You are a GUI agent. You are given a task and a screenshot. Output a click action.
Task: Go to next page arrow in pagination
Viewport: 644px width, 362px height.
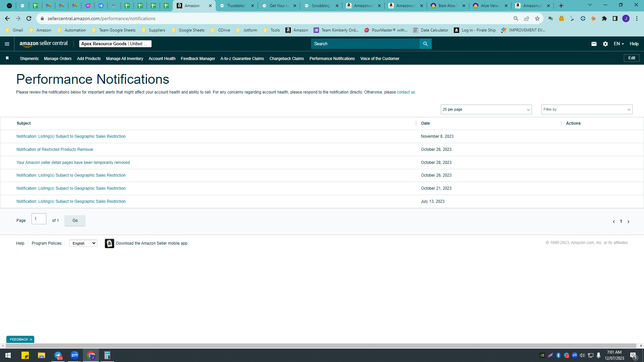(628, 222)
